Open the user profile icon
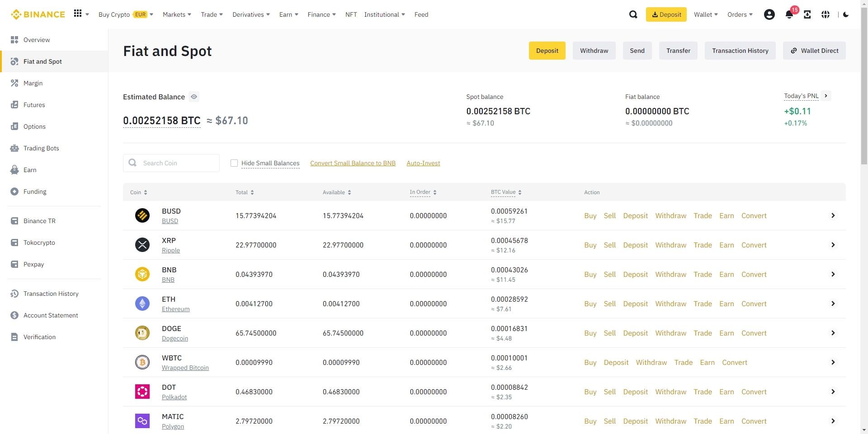Screen dimensions: 868x434 (x=769, y=14)
